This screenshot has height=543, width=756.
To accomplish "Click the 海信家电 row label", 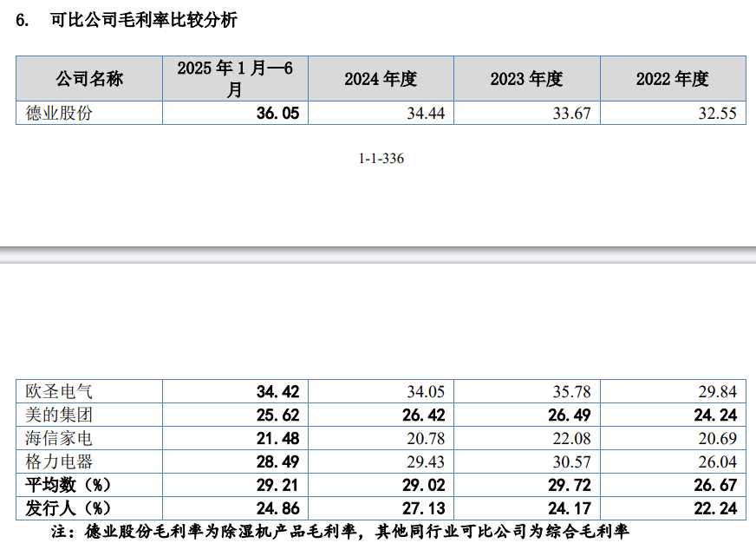I will click(x=59, y=438).
